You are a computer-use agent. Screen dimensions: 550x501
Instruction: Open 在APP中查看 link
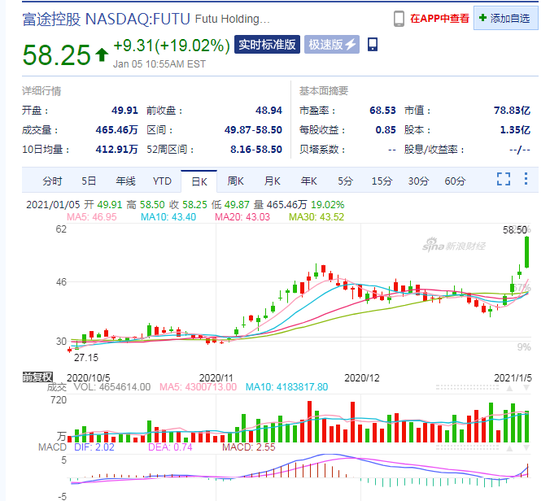(440, 18)
